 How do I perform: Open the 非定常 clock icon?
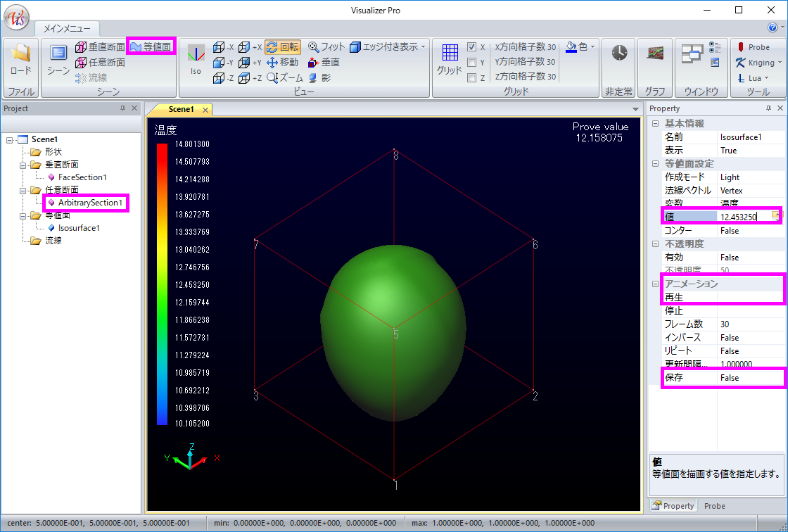tap(619, 53)
